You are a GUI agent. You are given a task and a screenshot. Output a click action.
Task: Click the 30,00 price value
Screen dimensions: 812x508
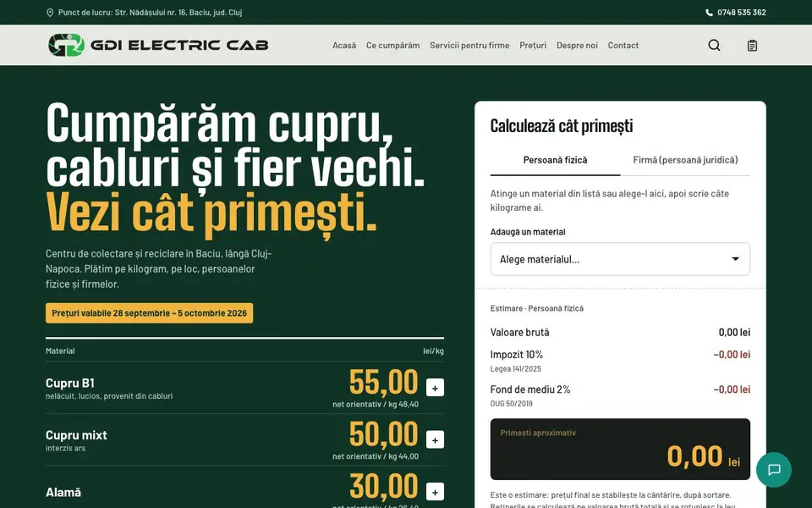coord(383,486)
